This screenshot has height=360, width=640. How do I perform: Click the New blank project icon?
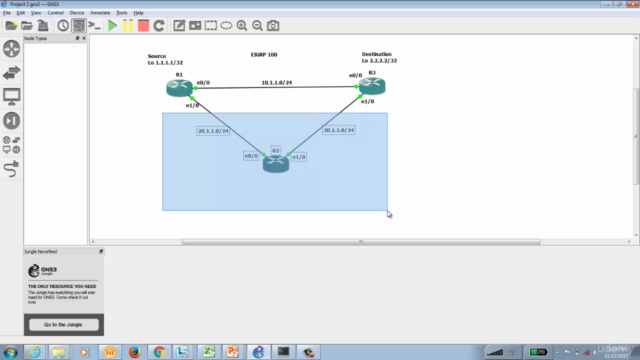pos(11,26)
